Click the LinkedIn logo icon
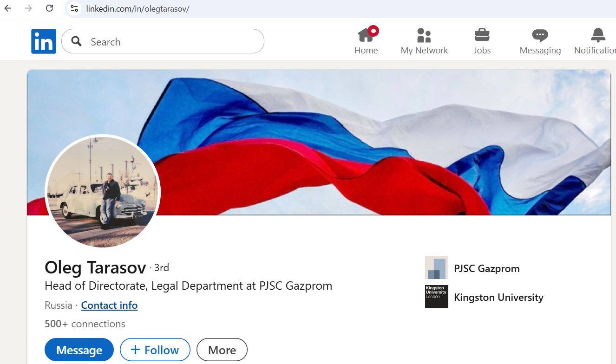This screenshot has height=364, width=616. (x=44, y=41)
